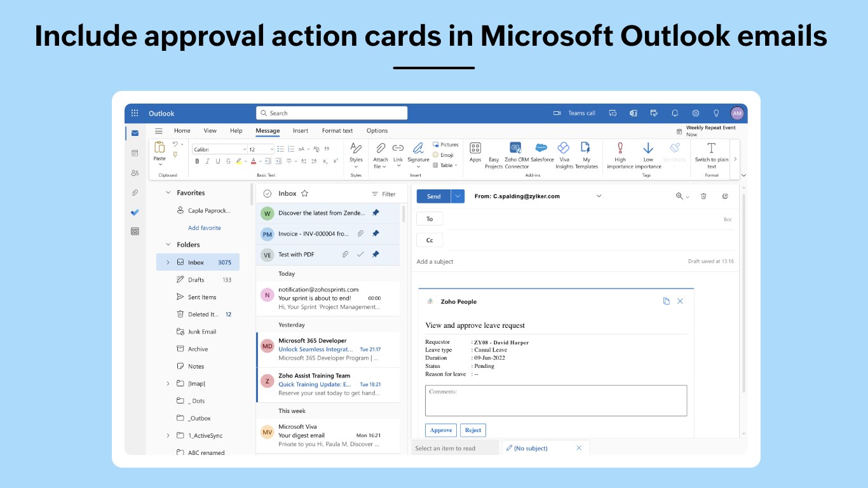This screenshot has width=868, height=488.
Task: Expand the [Imap] folder chevron
Action: (168, 384)
